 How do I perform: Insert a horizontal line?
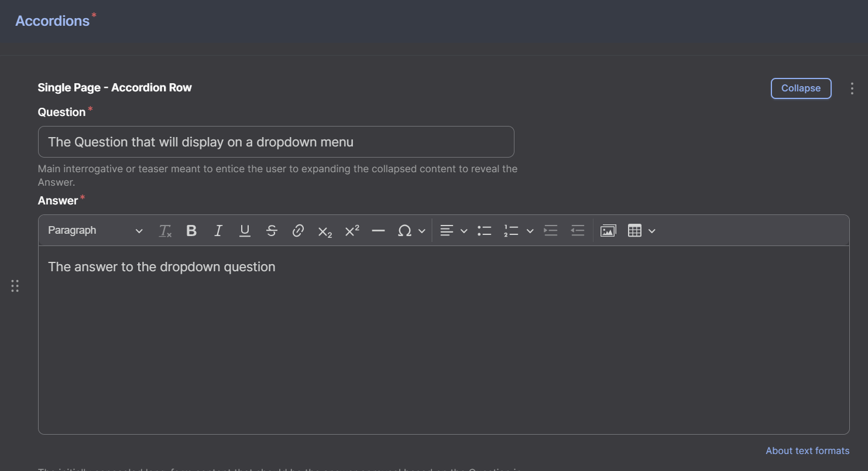379,231
